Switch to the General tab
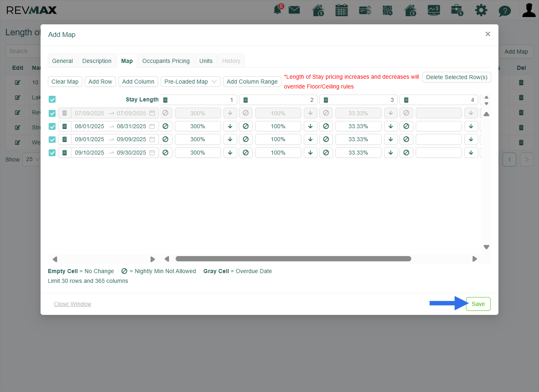The image size is (539, 392). 62,61
